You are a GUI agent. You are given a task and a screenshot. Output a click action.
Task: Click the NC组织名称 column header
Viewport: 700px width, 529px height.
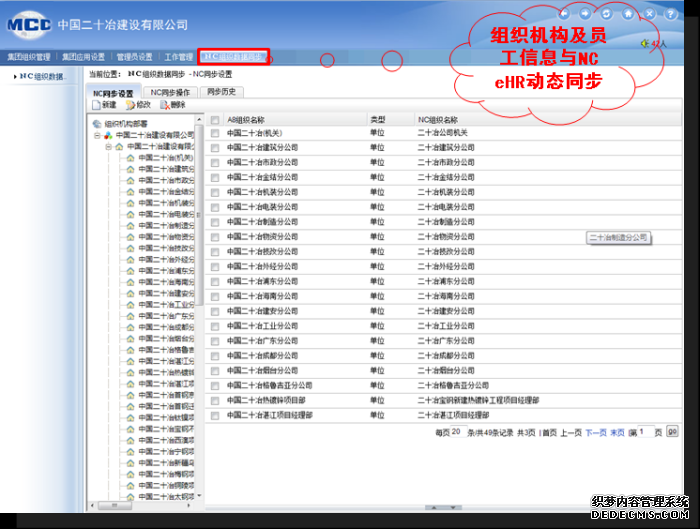(x=438, y=120)
